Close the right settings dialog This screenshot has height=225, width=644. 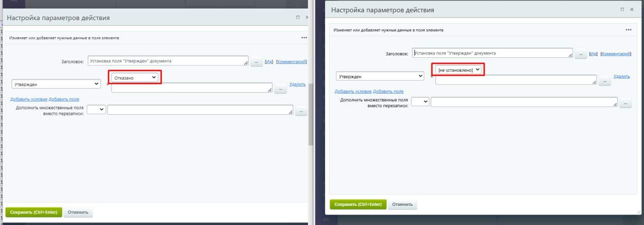[631, 10]
